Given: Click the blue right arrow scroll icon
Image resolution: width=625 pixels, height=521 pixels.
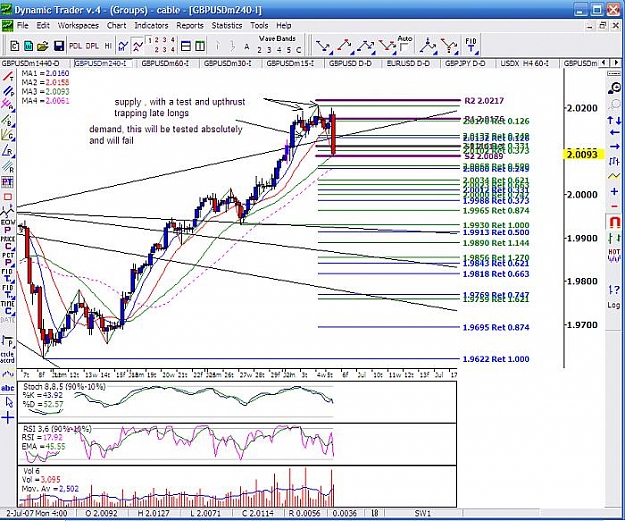Looking at the screenshot, I should pyautogui.click(x=614, y=146).
